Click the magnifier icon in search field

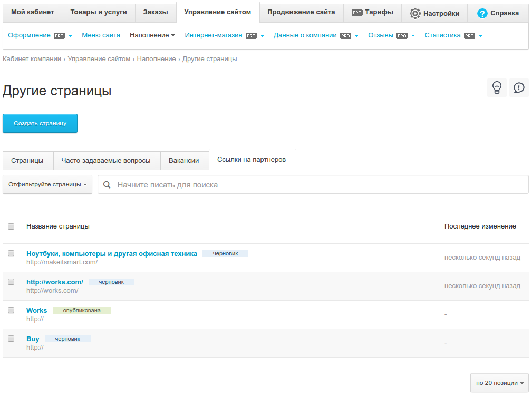[x=107, y=185]
